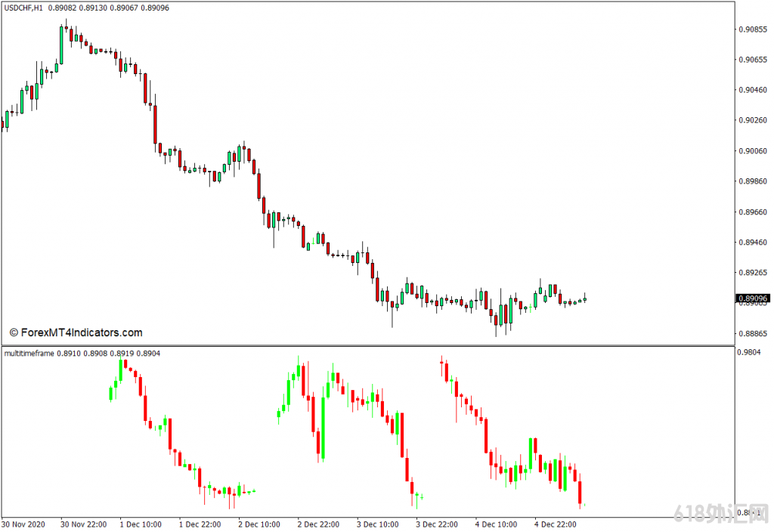Click the 0.89460 price axis label
The width and height of the screenshot is (774, 532).
[752, 243]
